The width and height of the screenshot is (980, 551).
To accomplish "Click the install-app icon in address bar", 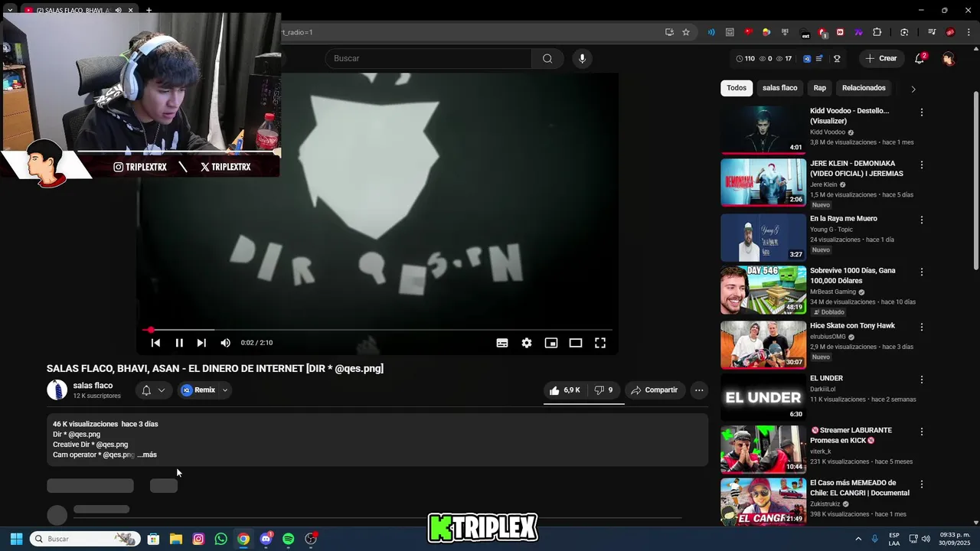I will pyautogui.click(x=669, y=32).
